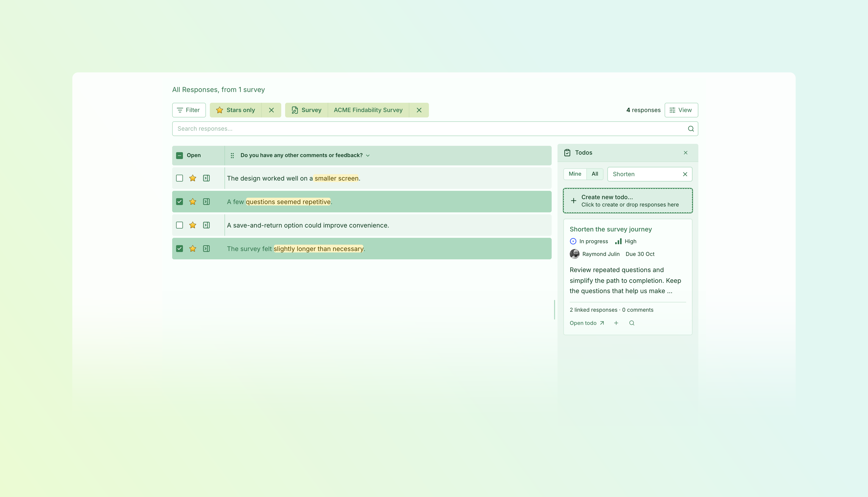This screenshot has height=497, width=868.
Task: Check the 'design worked well' response checkbox
Action: (179, 178)
